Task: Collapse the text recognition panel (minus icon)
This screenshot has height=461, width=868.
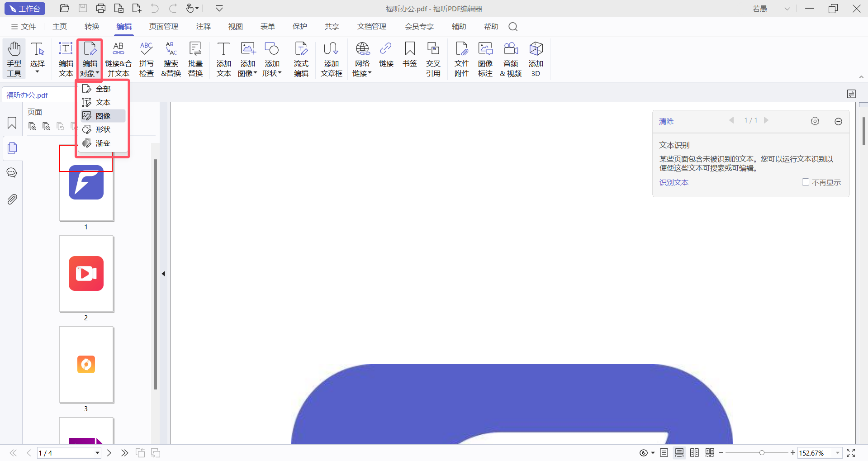Action: [838, 121]
